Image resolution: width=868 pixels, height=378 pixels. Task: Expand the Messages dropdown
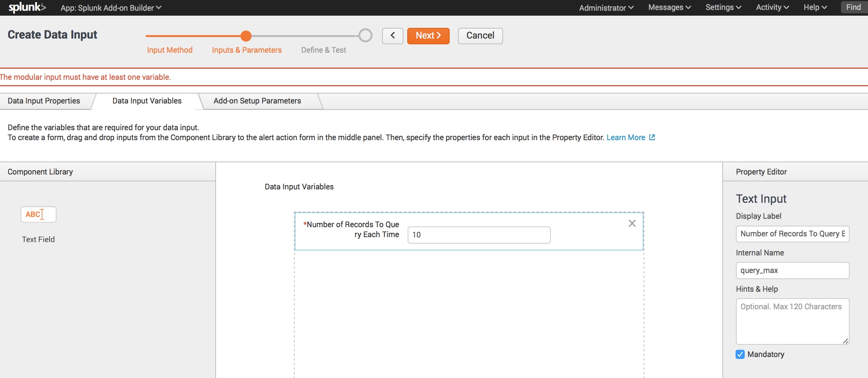pos(669,8)
